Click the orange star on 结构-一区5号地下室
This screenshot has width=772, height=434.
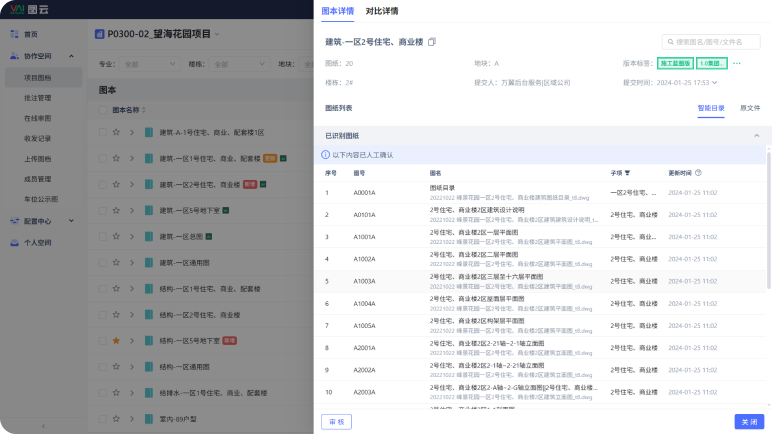coord(116,341)
